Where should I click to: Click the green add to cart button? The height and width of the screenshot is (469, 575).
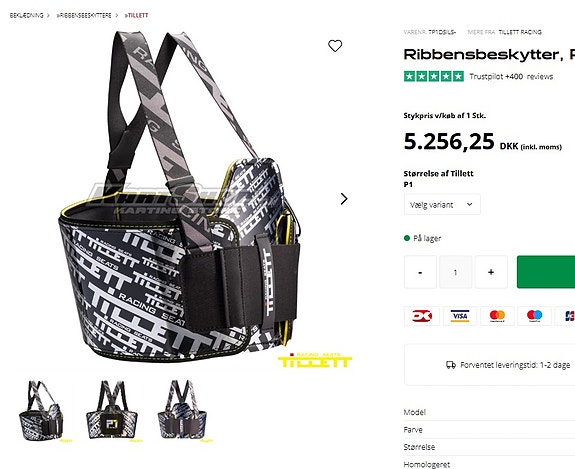546,272
